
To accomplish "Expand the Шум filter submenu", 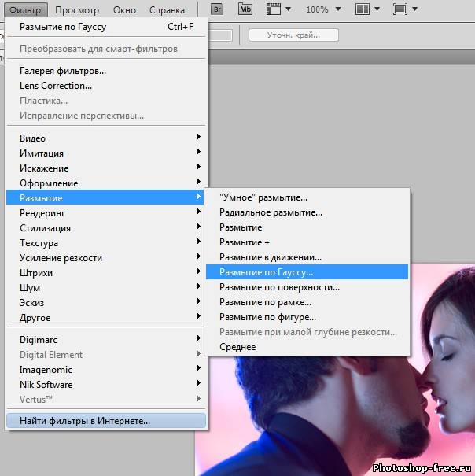I will (x=30, y=288).
